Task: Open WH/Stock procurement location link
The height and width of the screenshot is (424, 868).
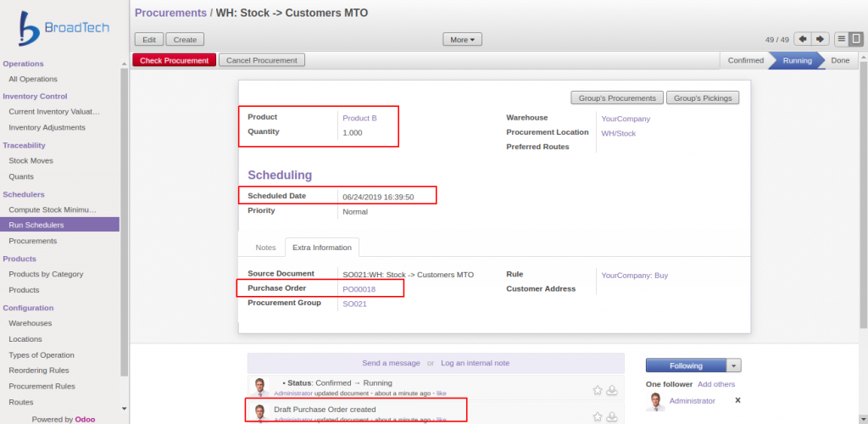Action: (x=619, y=133)
